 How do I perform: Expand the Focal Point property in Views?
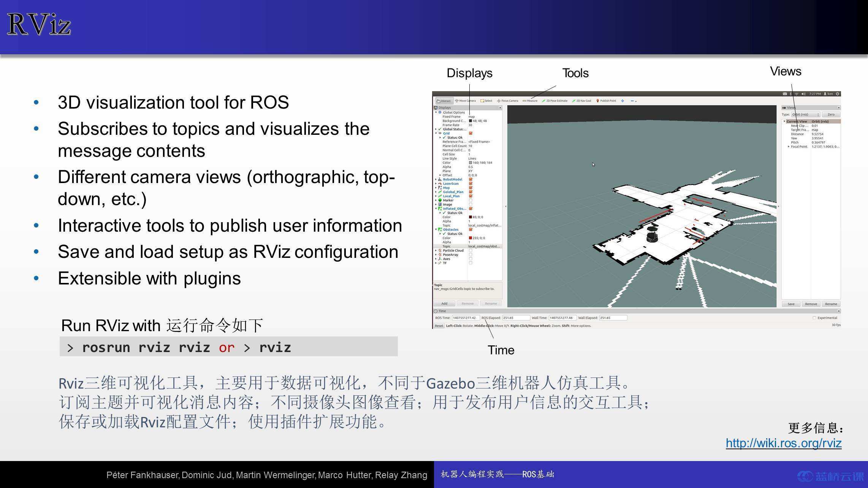789,147
